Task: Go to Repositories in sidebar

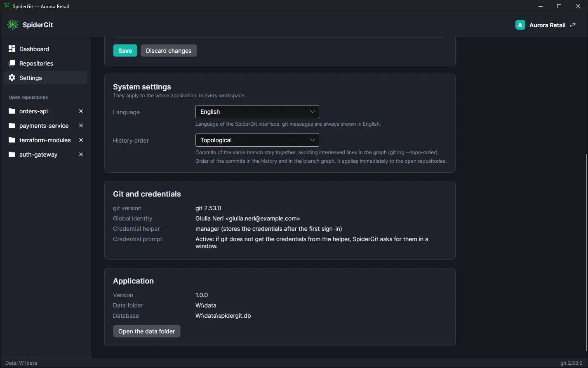Action: pos(45,63)
